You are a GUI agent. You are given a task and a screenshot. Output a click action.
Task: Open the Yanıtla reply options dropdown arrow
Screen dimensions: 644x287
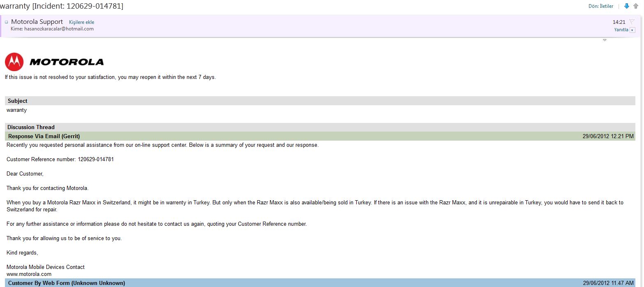(x=632, y=30)
